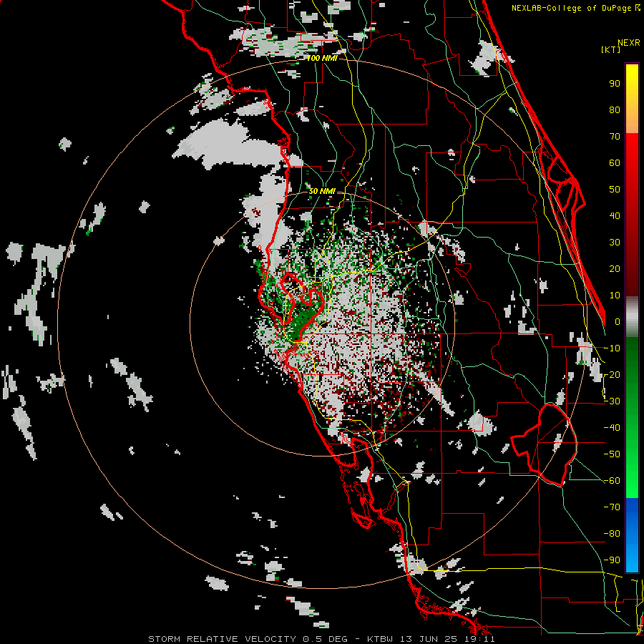Click the positive 40 legend value

[x=615, y=216]
